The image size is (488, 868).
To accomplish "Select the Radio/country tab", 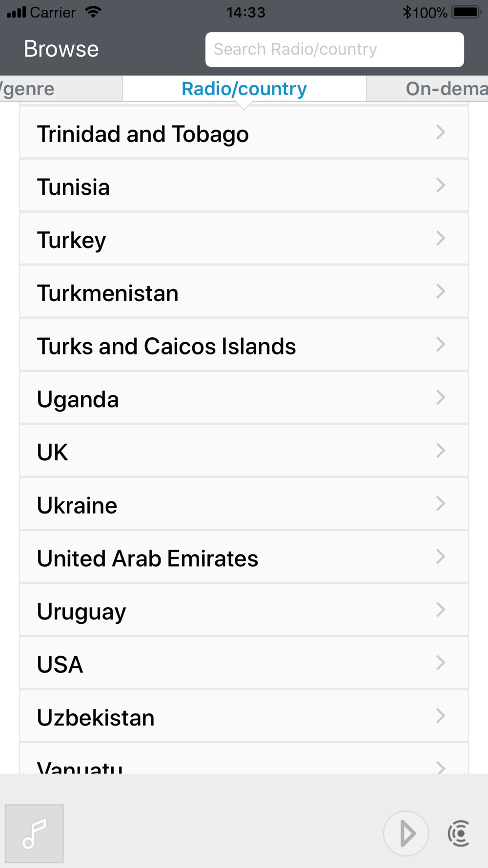I will click(x=244, y=88).
